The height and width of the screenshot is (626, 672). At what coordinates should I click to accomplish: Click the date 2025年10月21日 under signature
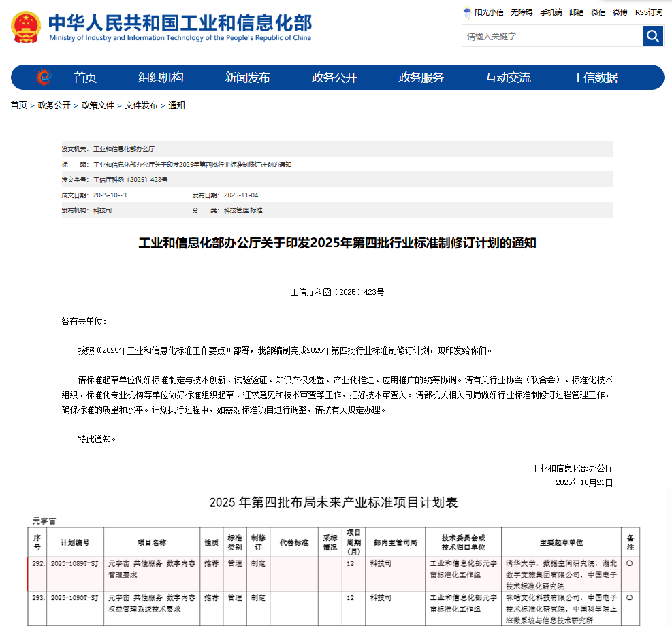click(584, 482)
